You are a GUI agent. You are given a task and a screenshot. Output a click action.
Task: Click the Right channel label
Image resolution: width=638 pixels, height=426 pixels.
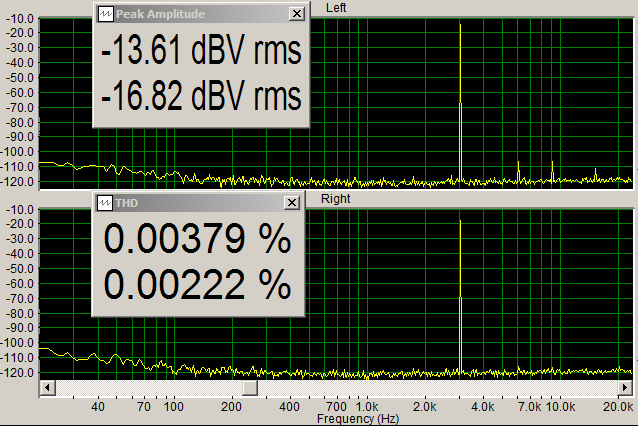336,199
